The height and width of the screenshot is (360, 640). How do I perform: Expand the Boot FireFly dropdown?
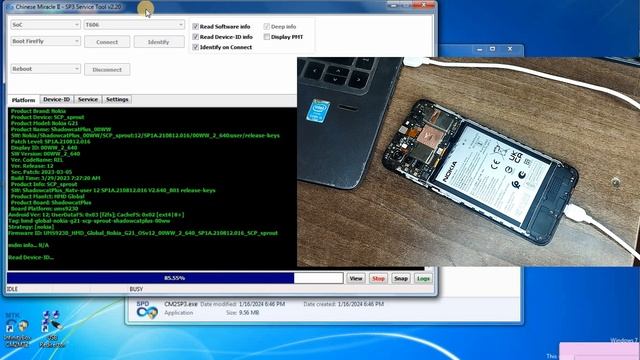click(x=45, y=41)
